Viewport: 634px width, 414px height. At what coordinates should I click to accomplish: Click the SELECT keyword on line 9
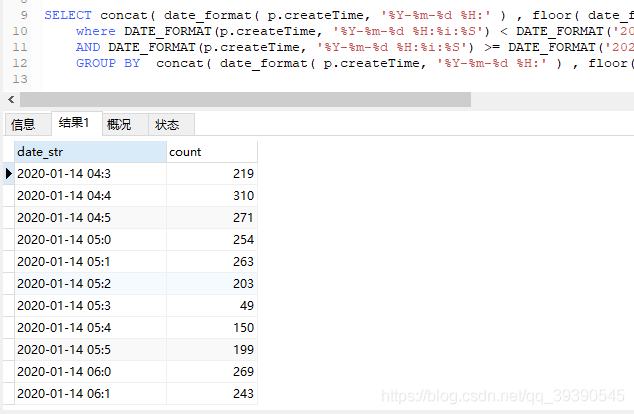click(x=68, y=15)
